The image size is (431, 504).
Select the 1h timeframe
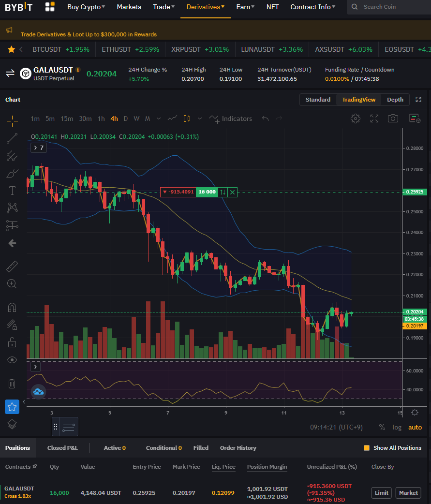point(101,119)
